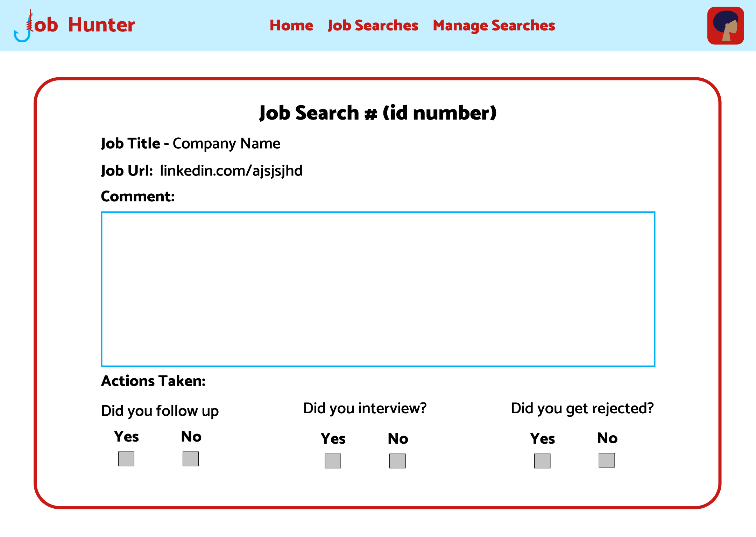Navigate to Manage Searches
Image resolution: width=756 pixels, height=537 pixels.
[494, 26]
